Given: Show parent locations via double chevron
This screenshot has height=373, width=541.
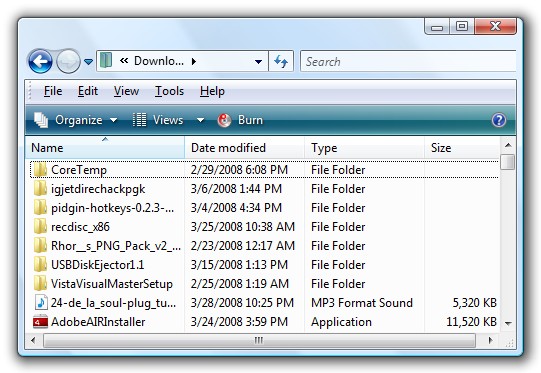Looking at the screenshot, I should pyautogui.click(x=124, y=61).
